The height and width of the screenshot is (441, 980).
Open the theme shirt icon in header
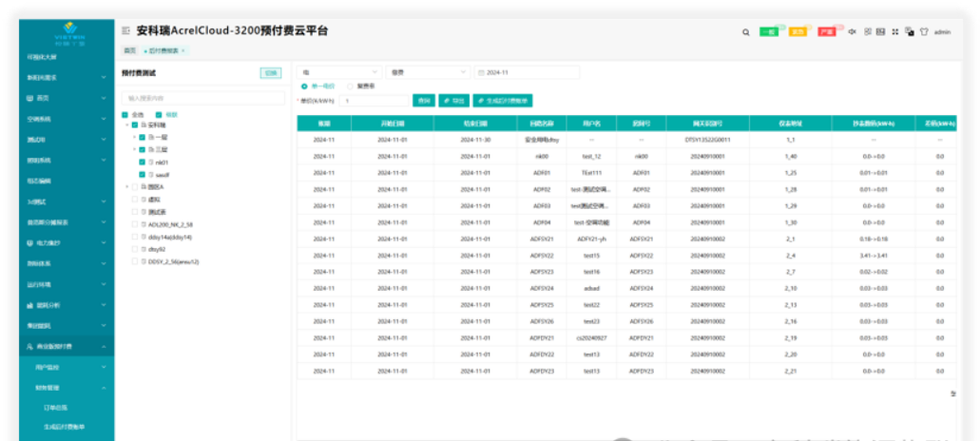[923, 31]
